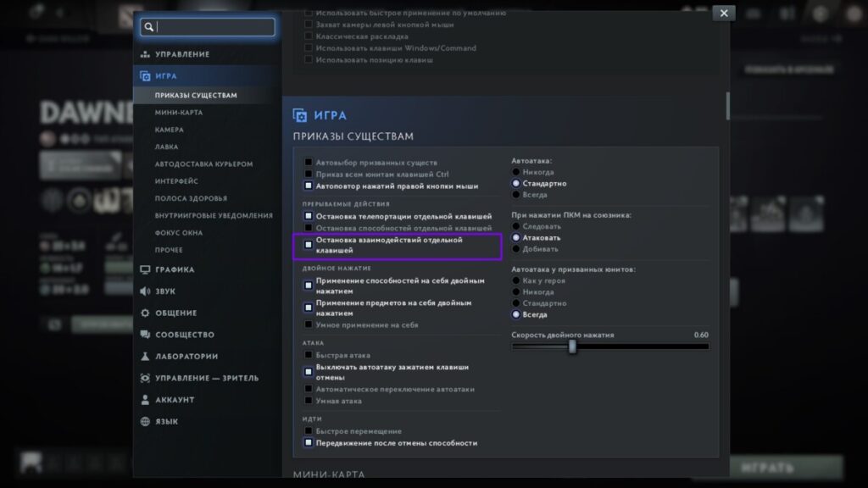Select Никогда for summoned units autoattack
868x488 pixels.
[516, 291]
